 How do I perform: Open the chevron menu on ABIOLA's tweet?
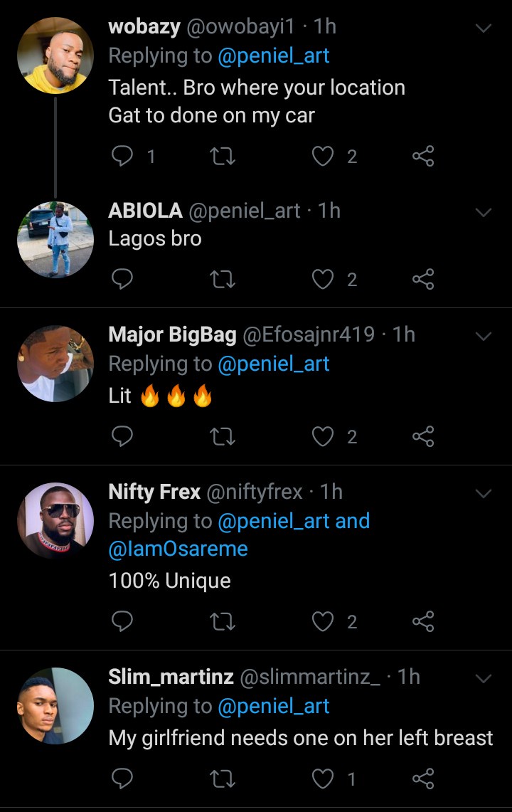coord(483,213)
